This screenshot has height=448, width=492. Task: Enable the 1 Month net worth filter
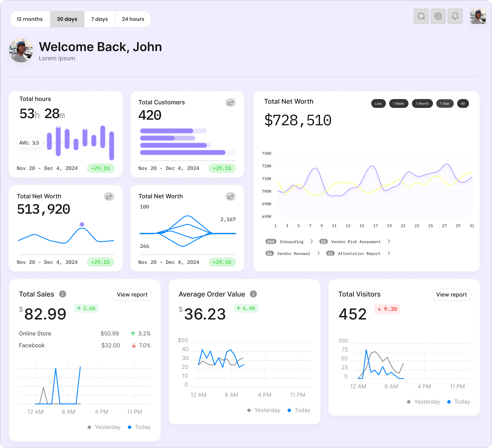422,104
